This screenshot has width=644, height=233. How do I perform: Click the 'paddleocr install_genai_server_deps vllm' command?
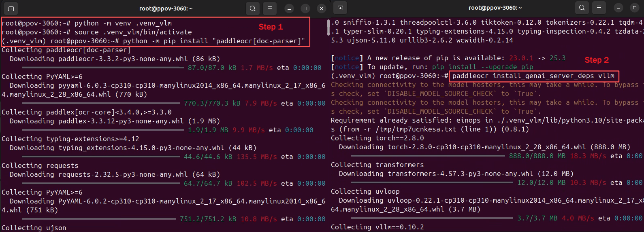coord(533,76)
